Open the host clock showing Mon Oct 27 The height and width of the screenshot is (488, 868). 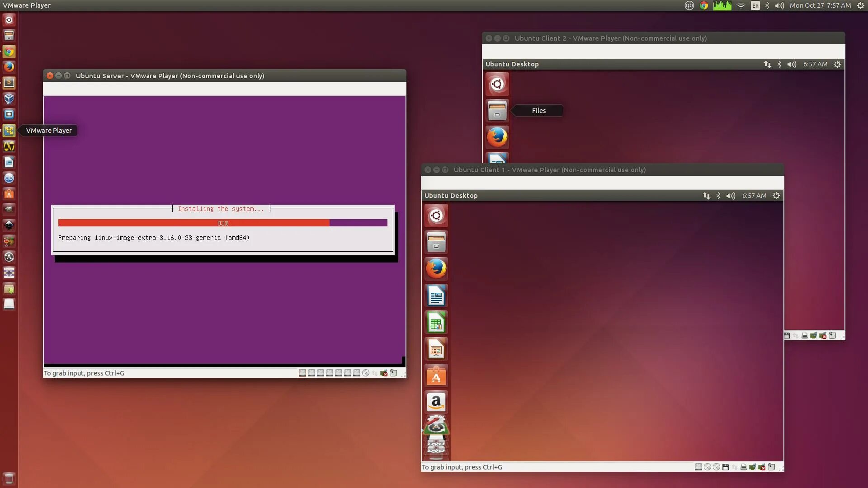pyautogui.click(x=820, y=5)
